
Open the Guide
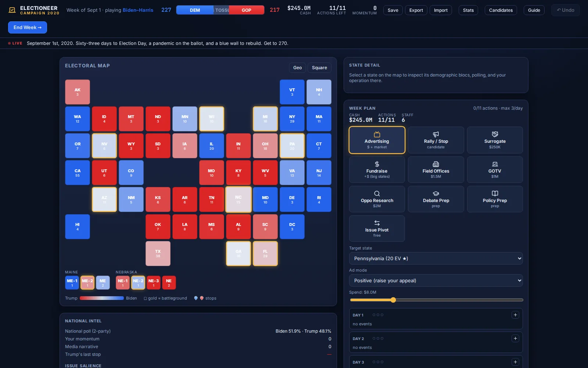(534, 10)
